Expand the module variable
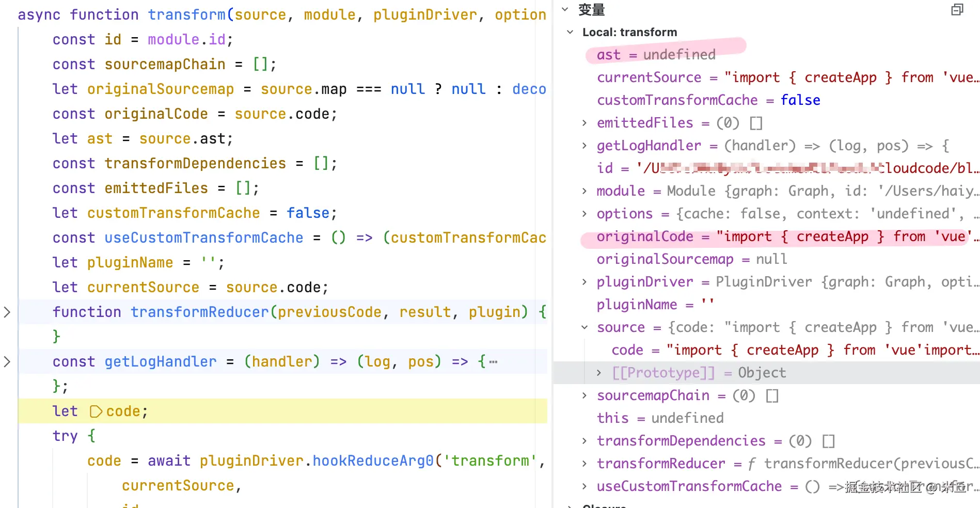The width and height of the screenshot is (980, 508). [584, 191]
